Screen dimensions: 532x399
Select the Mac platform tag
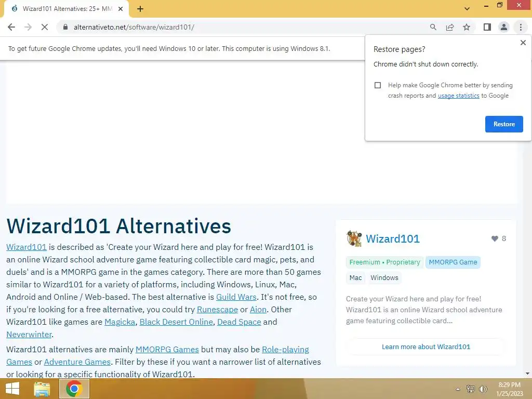[x=355, y=278]
